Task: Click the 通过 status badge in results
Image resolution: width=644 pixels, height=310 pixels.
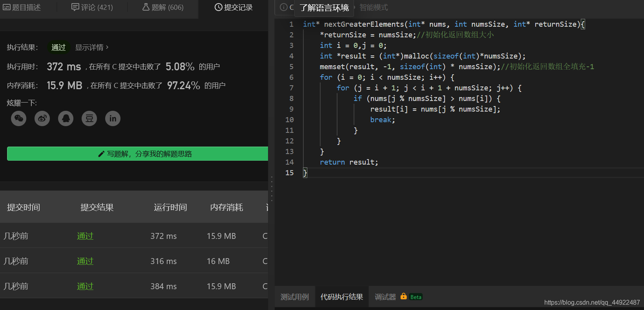Action: [x=58, y=48]
